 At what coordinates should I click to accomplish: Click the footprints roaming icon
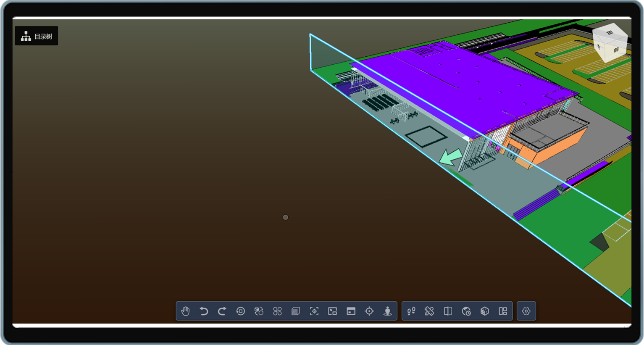pyautogui.click(x=411, y=311)
